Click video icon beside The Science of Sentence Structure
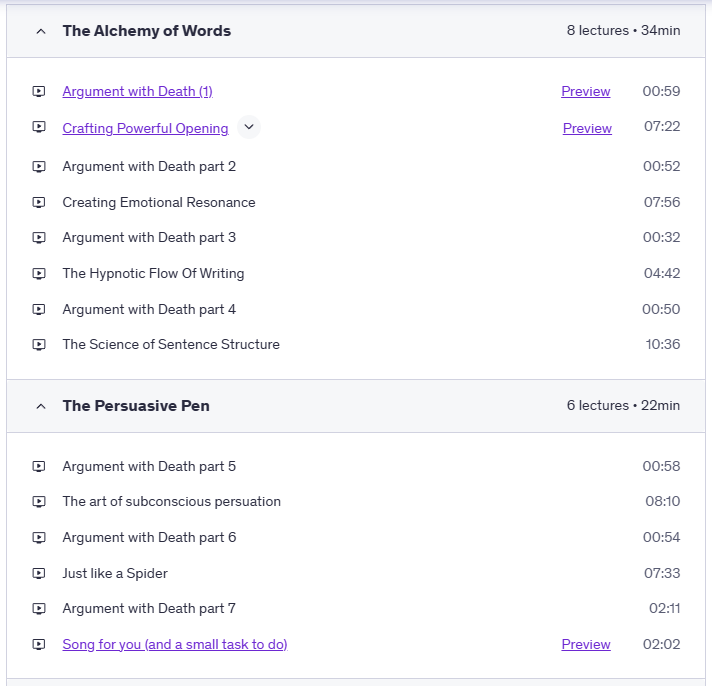This screenshot has height=686, width=712. (39, 344)
